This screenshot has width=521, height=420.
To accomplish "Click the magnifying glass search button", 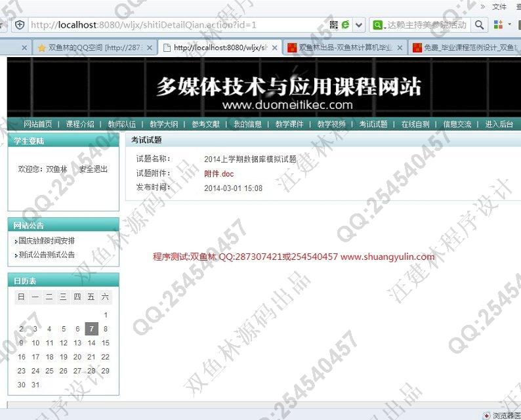I will coord(479,25).
